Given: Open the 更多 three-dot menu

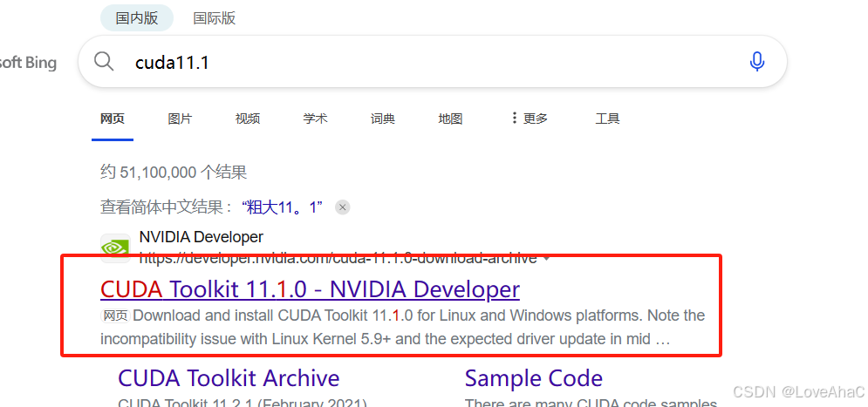Looking at the screenshot, I should [530, 118].
